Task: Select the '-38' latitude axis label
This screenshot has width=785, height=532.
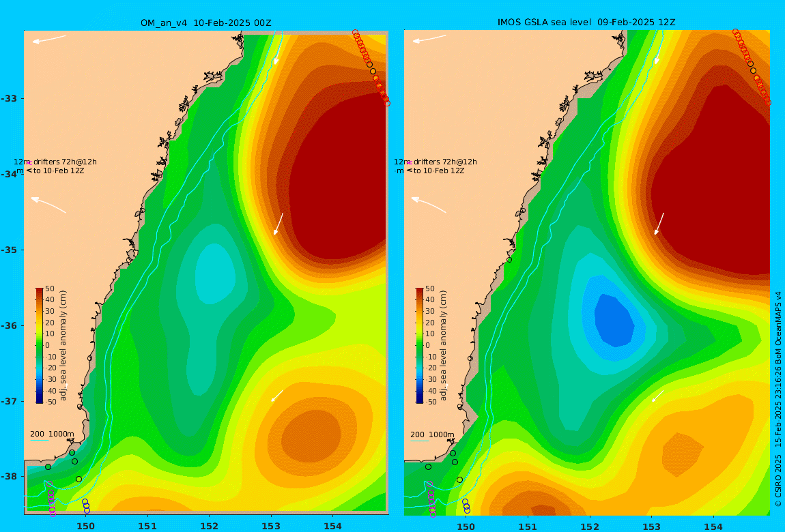Action: pyautogui.click(x=10, y=477)
